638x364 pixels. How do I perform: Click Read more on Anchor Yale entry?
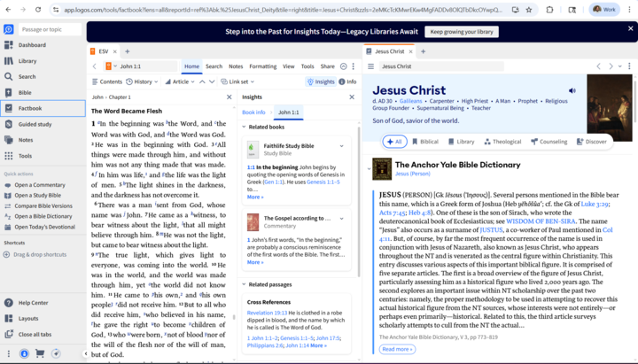tap(397, 349)
